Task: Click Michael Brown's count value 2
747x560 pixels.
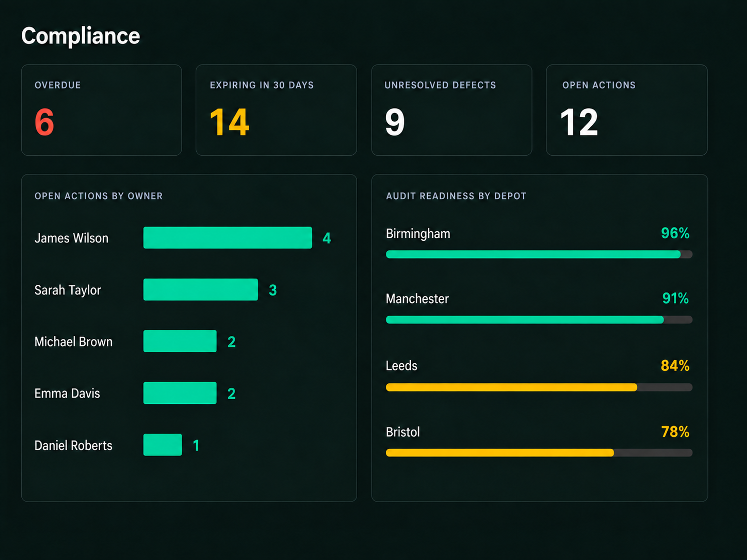Action: click(x=231, y=342)
